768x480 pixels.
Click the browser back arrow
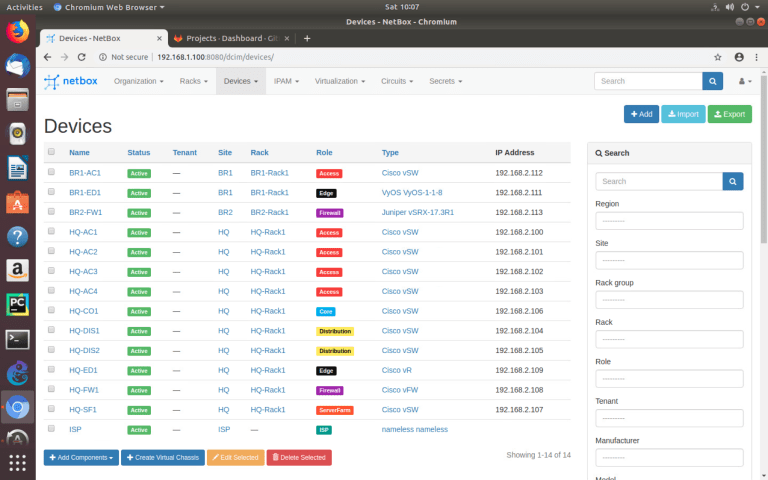click(48, 57)
